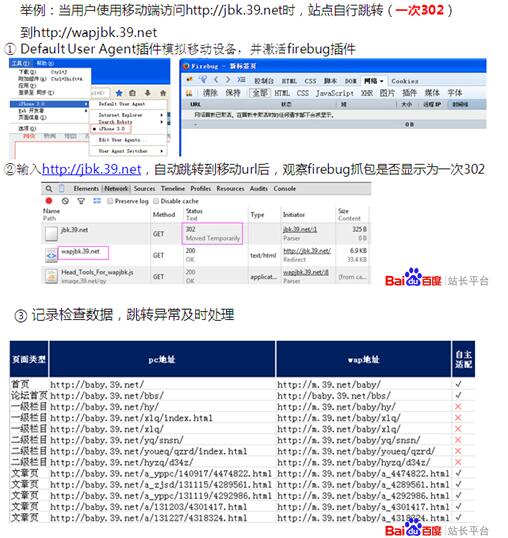508x538 pixels.
Task: Click Firebug's forward arrow icon
Action: 228,80
